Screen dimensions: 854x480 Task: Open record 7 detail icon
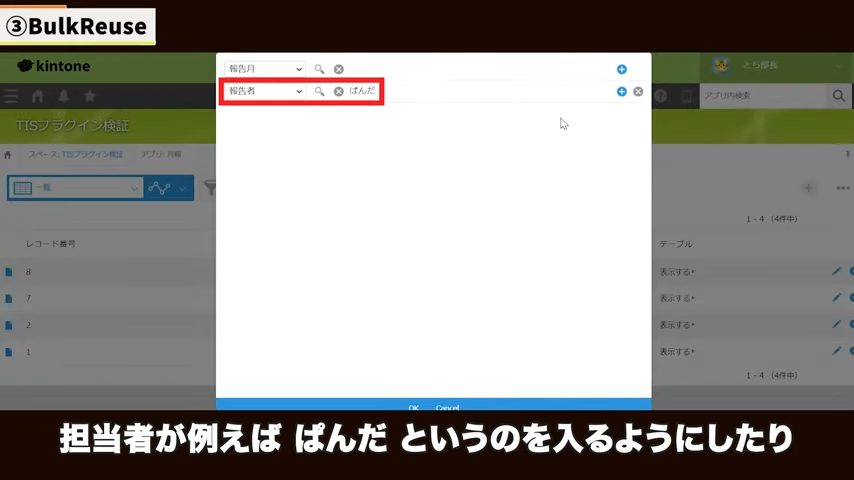point(9,299)
